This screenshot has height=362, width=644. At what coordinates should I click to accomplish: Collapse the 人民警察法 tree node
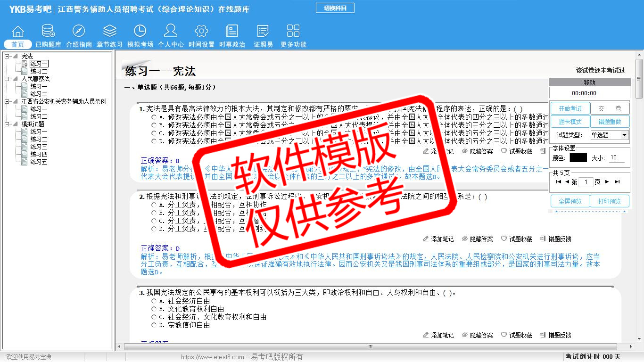tap(7, 79)
